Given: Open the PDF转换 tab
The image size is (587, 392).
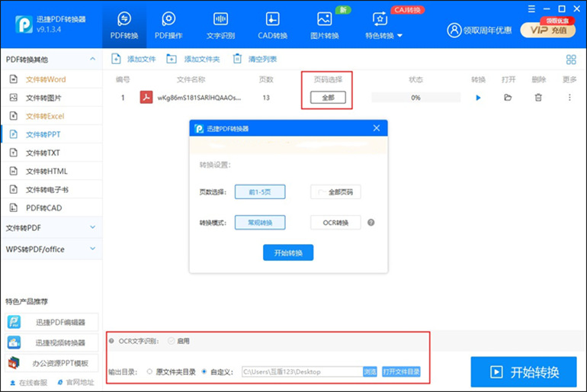Looking at the screenshot, I should coord(124,25).
